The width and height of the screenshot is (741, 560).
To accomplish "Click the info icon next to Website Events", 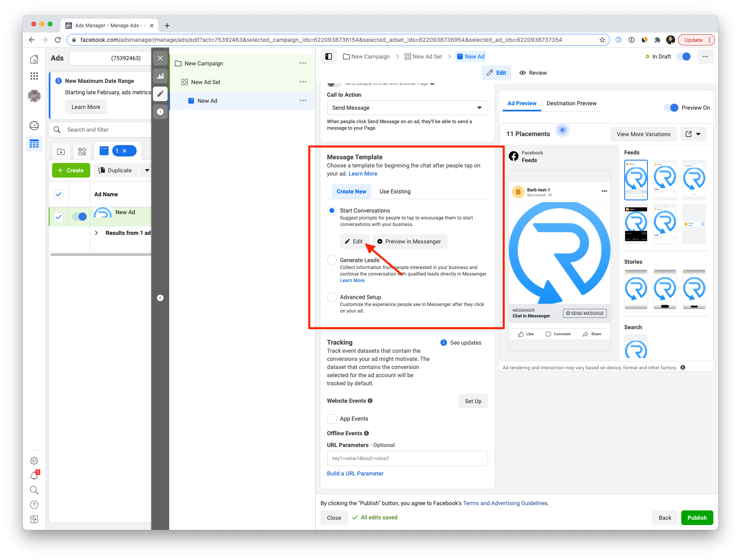I will [x=370, y=401].
